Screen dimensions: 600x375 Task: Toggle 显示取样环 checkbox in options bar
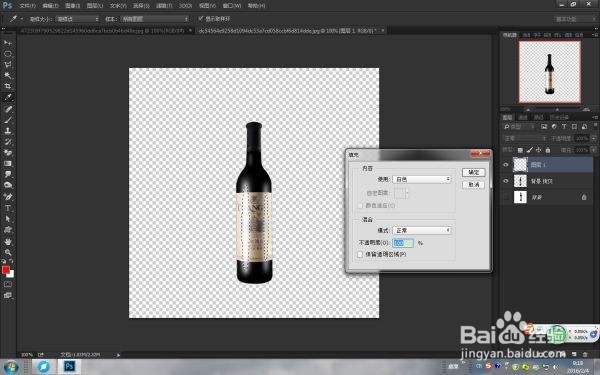[x=201, y=18]
